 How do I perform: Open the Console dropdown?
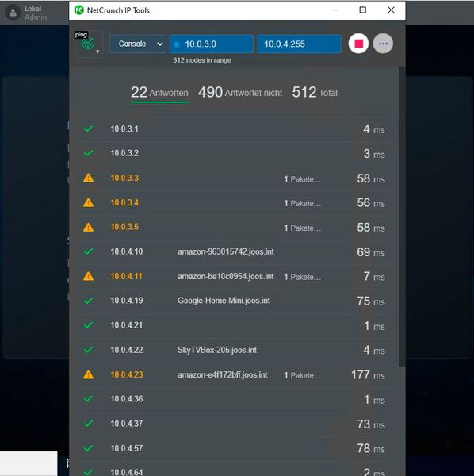(137, 44)
